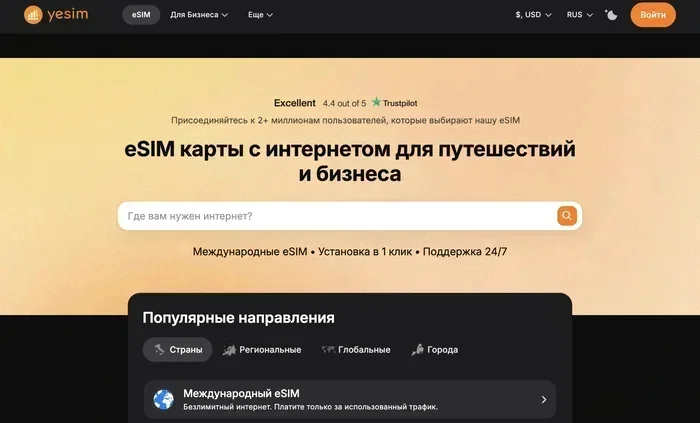Open the $, USD currency selector

click(533, 15)
